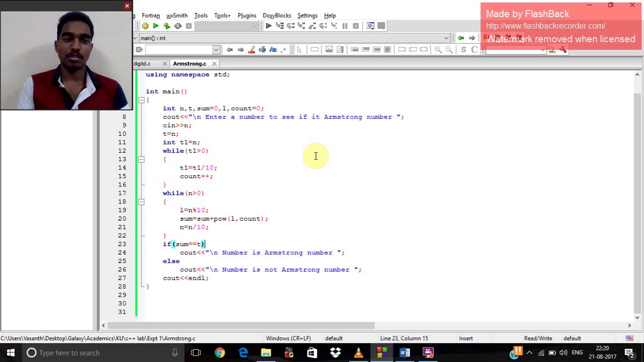Click the source S toolbar icon

click(463, 49)
